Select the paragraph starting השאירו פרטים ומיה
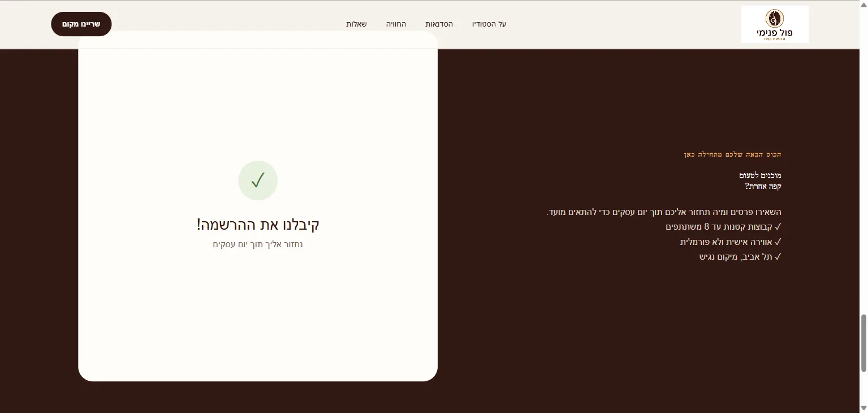Viewport: 868px width, 413px height. [x=664, y=212]
